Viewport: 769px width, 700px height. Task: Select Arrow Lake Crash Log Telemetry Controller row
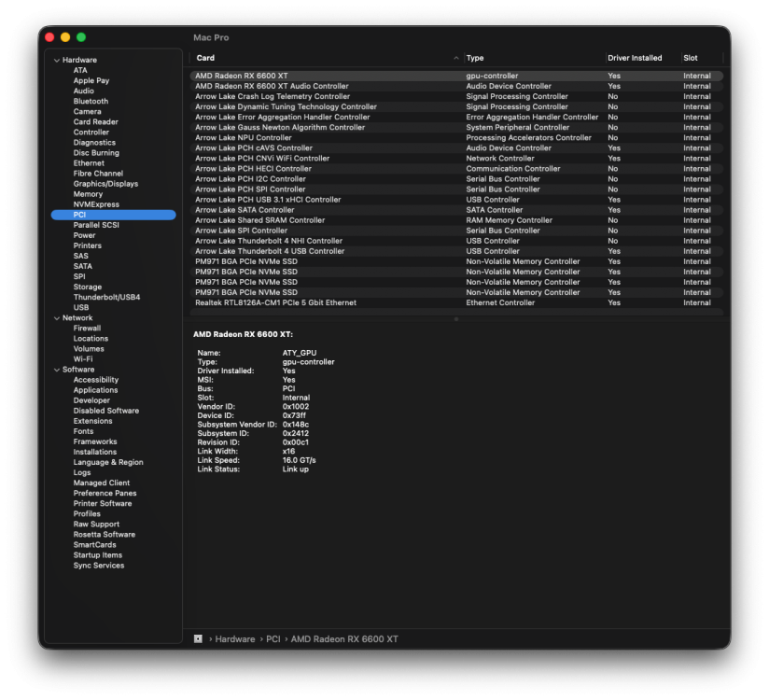pyautogui.click(x=456, y=96)
